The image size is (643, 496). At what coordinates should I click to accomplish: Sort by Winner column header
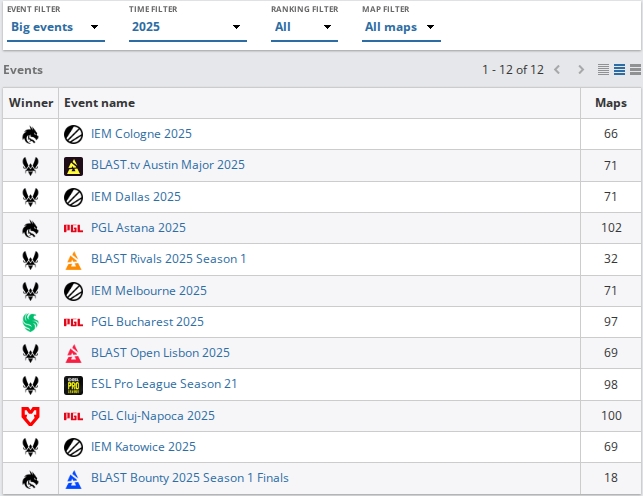tap(31, 103)
